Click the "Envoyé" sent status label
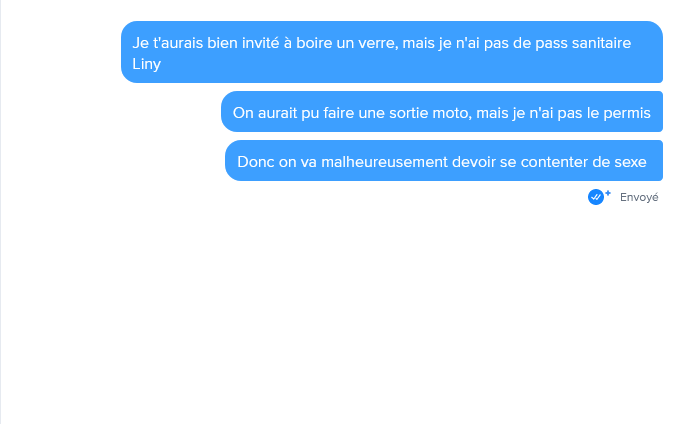This screenshot has width=682, height=424. (639, 197)
